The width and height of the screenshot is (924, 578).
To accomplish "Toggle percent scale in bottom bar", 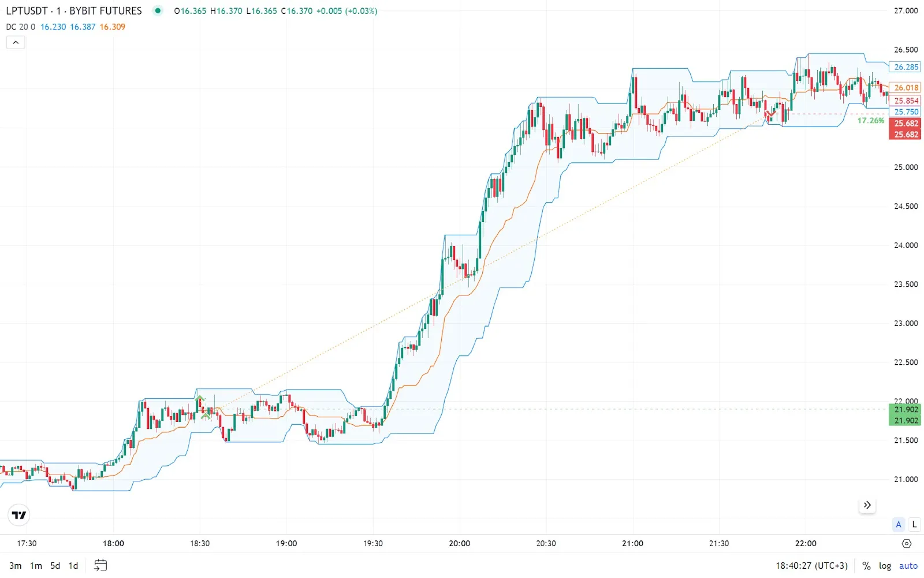I will coord(866,566).
